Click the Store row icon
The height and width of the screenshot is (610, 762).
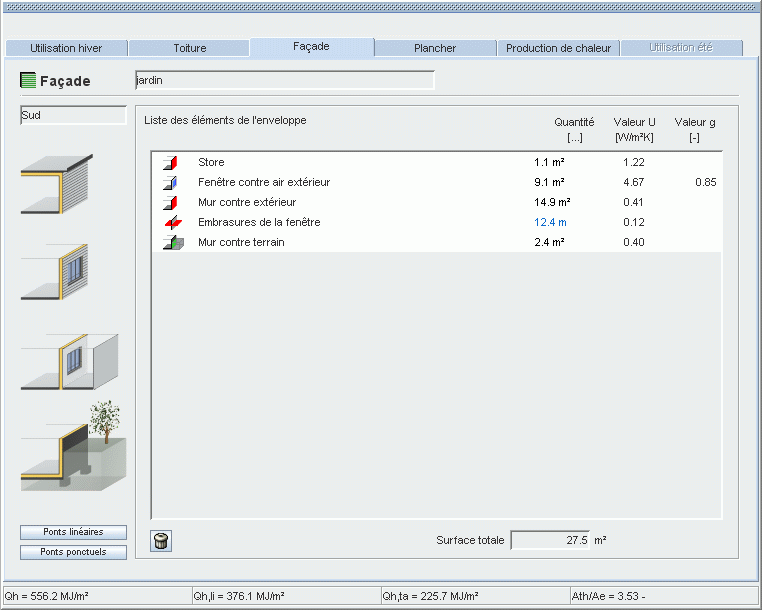click(x=171, y=162)
